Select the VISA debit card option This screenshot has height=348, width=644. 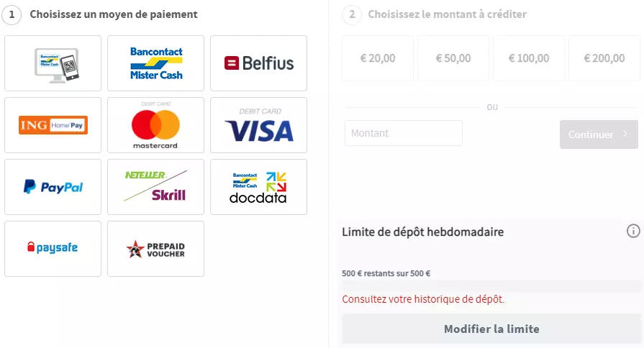pyautogui.click(x=259, y=125)
